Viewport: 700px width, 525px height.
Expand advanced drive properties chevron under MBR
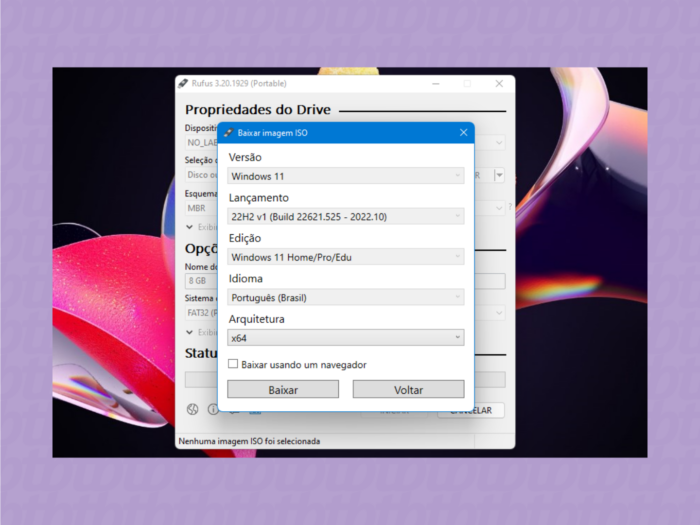click(x=189, y=227)
